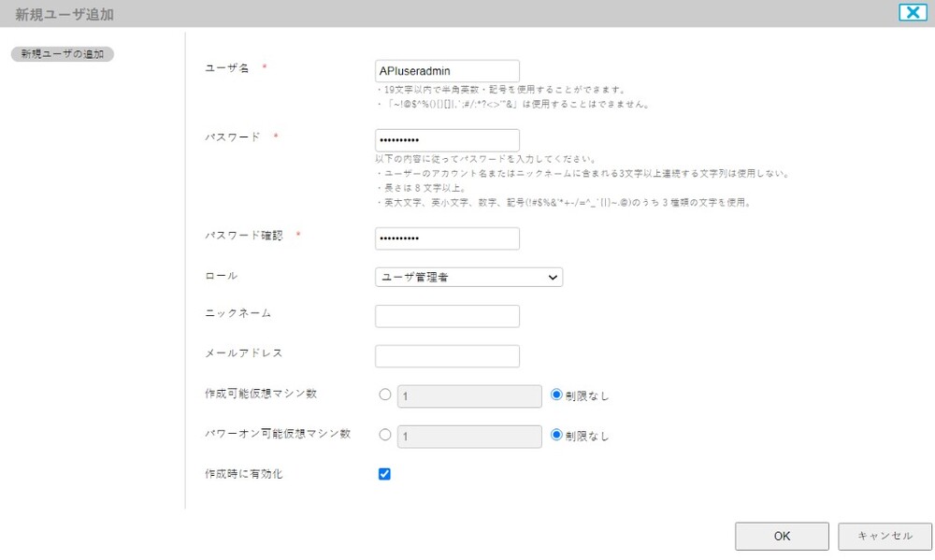Click the 作成可能仮想マシン数 number field
This screenshot has width=935, height=560.
coord(469,396)
